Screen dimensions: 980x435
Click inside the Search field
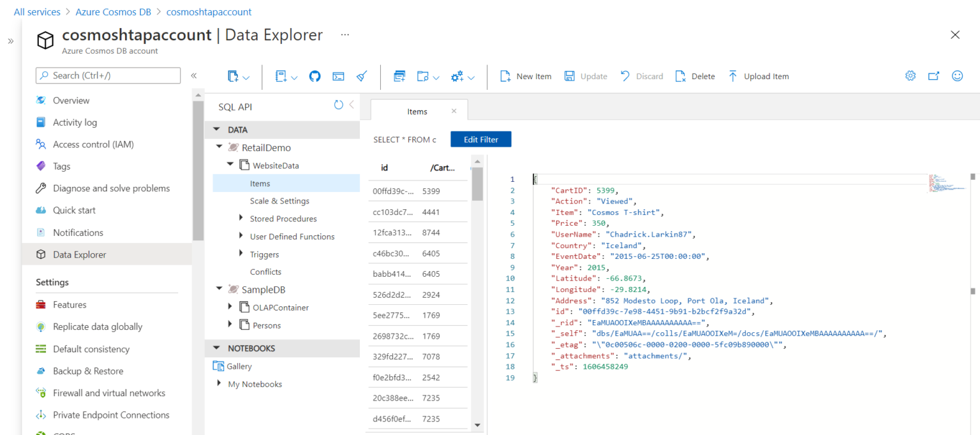coord(107,75)
